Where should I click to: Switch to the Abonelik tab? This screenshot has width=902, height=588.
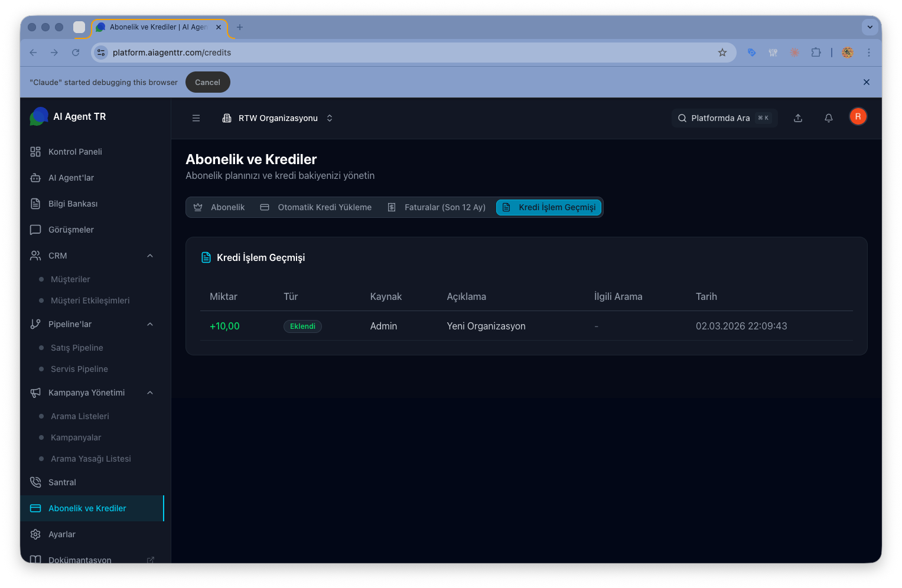click(x=219, y=207)
